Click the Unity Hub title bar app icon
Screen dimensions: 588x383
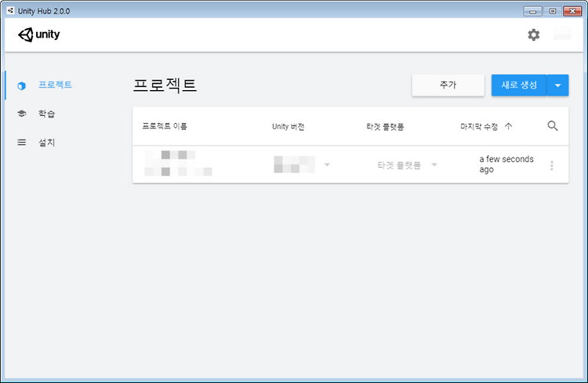pos(10,10)
